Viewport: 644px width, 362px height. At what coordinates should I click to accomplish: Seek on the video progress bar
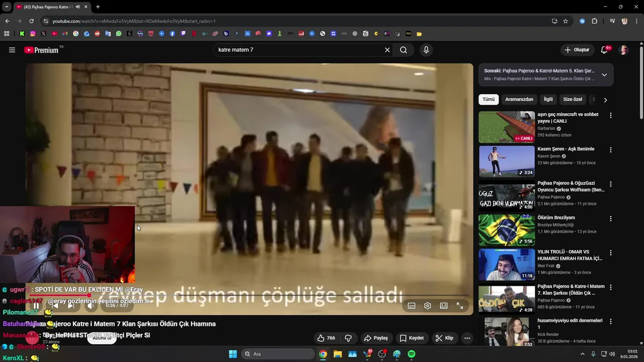(249, 296)
